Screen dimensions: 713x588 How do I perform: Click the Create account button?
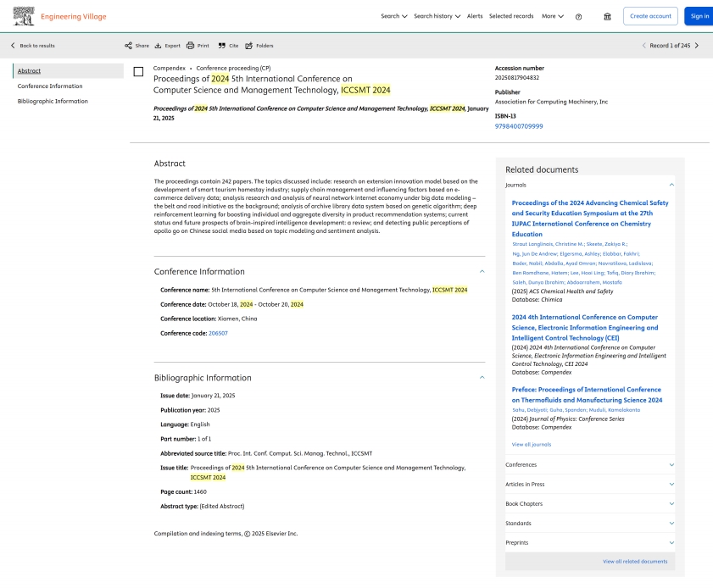pos(650,16)
